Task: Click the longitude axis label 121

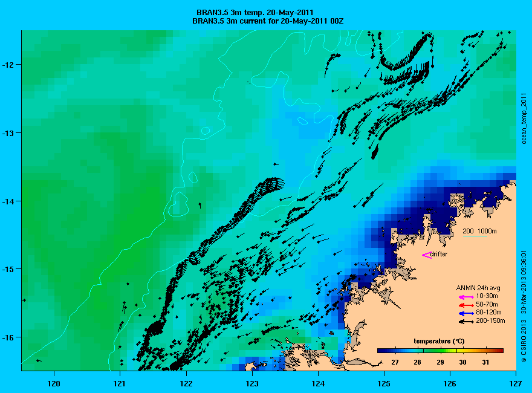Action: pyautogui.click(x=120, y=384)
